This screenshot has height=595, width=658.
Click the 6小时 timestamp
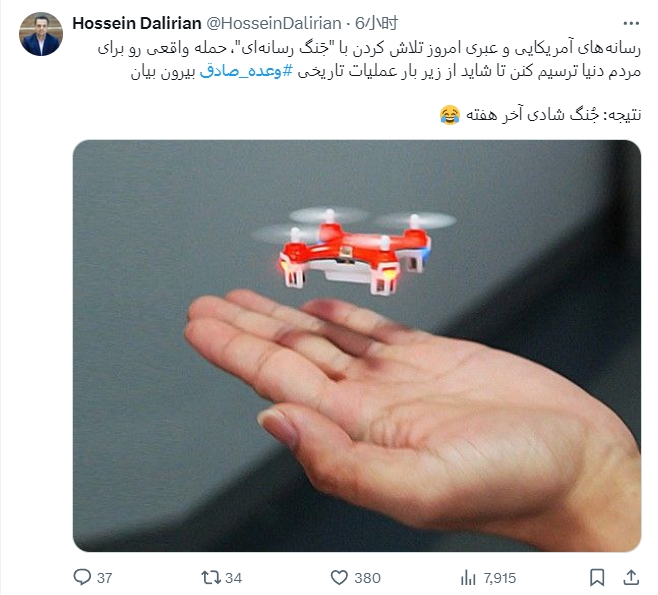tap(376, 23)
